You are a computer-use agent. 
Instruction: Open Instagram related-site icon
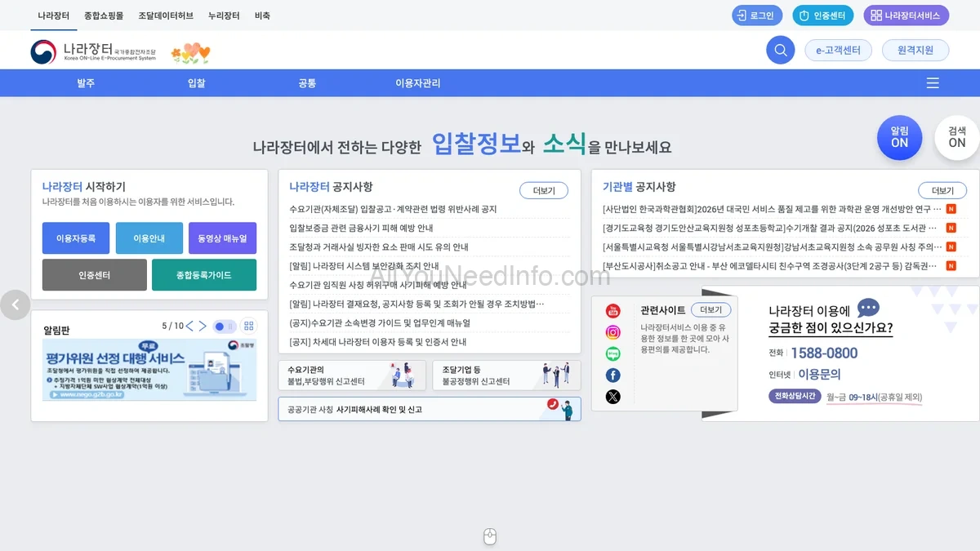[x=612, y=332]
